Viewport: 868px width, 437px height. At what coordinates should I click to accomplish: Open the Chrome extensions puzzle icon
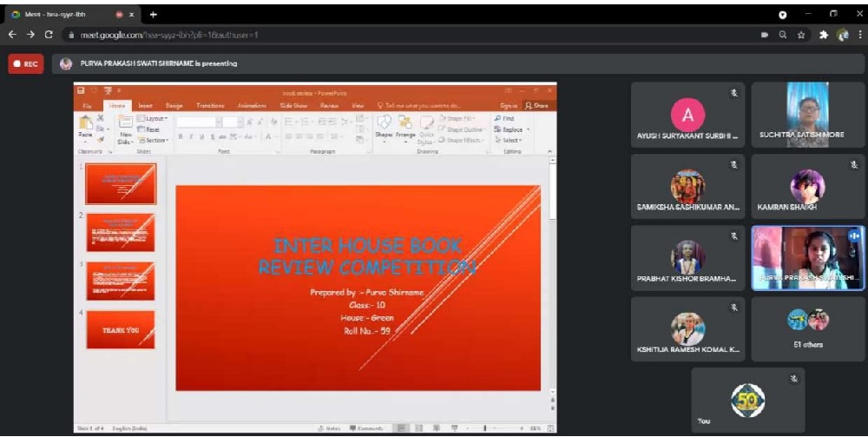pos(822,35)
